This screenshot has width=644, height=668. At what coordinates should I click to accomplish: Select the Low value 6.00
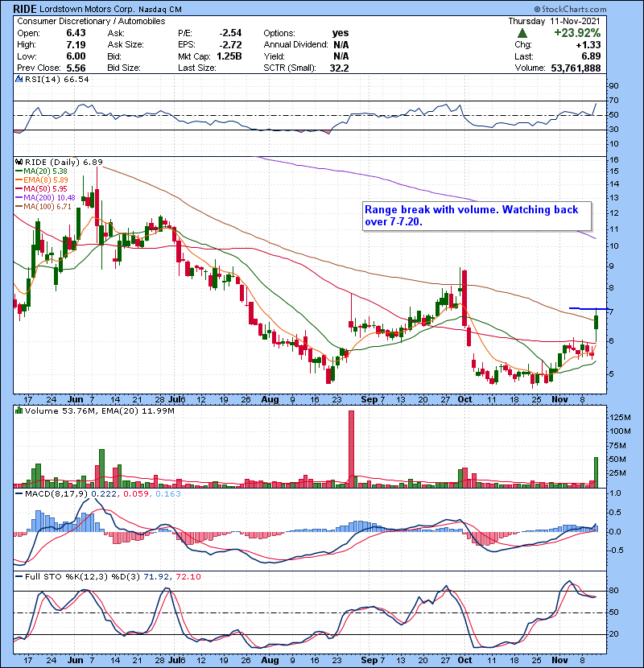click(76, 56)
